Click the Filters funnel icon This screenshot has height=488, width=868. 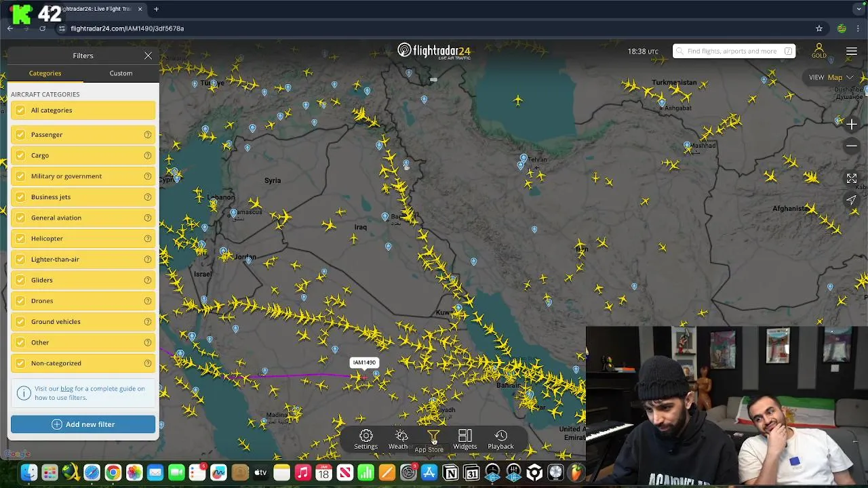coord(433,437)
